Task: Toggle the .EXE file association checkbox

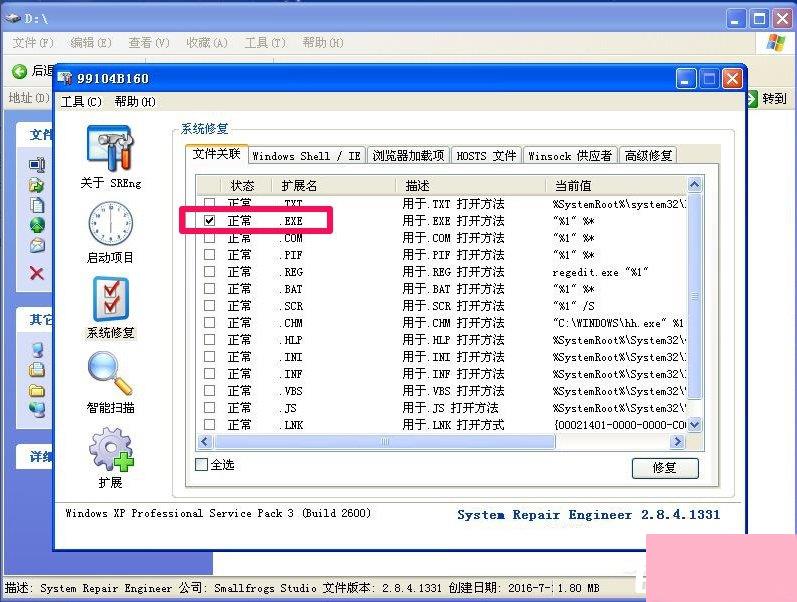Action: tap(209, 221)
